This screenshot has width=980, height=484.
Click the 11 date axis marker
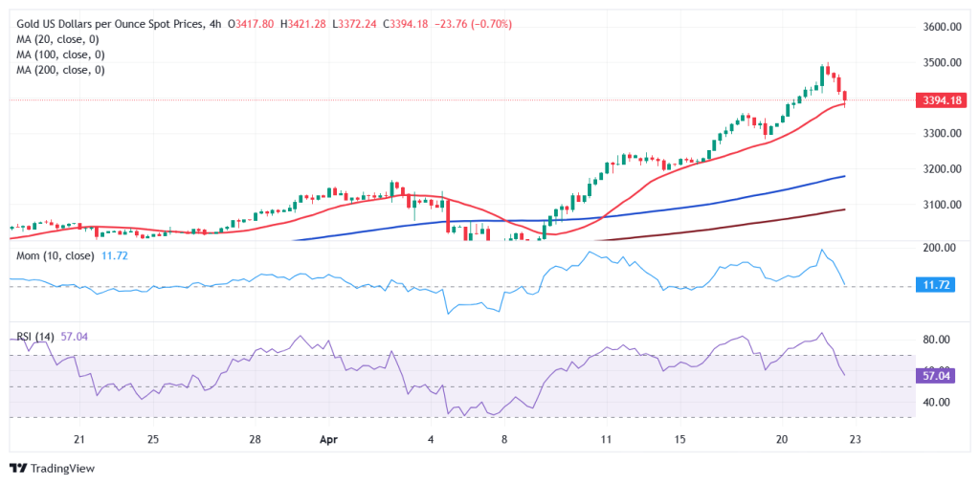pos(606,438)
